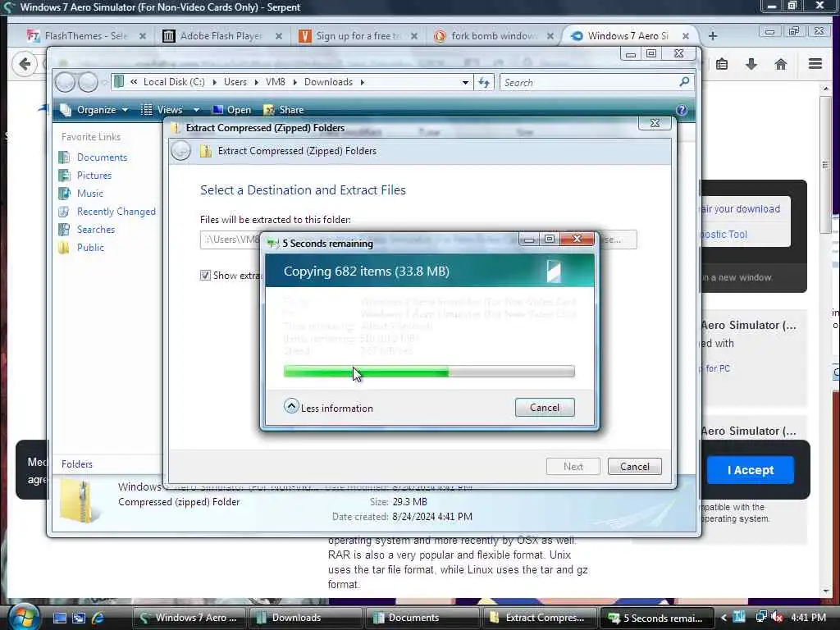The width and height of the screenshot is (840, 630).
Task: Close the Adobe Flash Player tab
Action: (x=279, y=36)
